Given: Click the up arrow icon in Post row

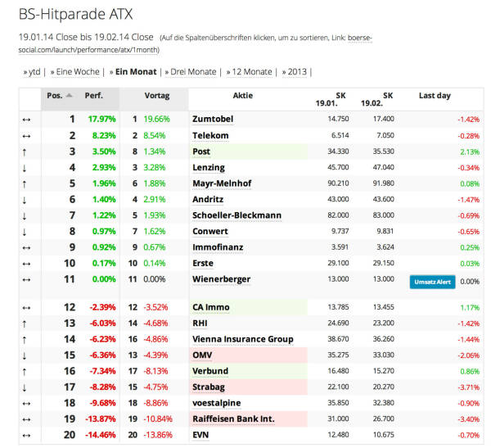Looking at the screenshot, I should point(25,152).
